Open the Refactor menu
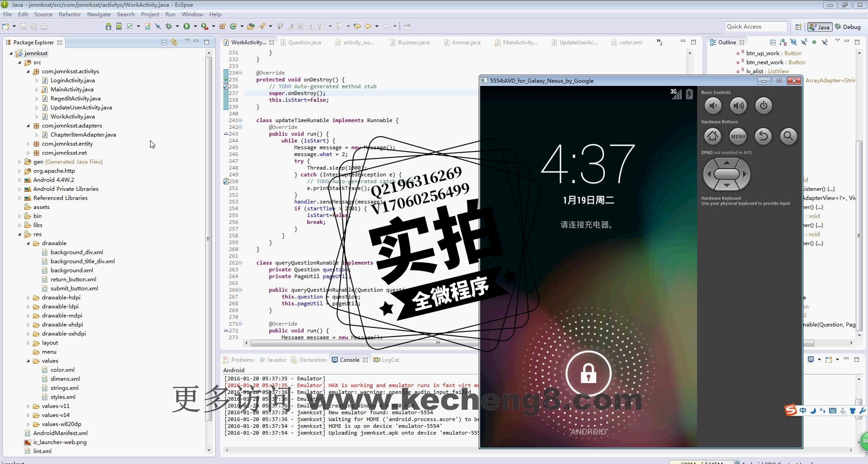Screen dimensions: 868x464 pos(70,14)
